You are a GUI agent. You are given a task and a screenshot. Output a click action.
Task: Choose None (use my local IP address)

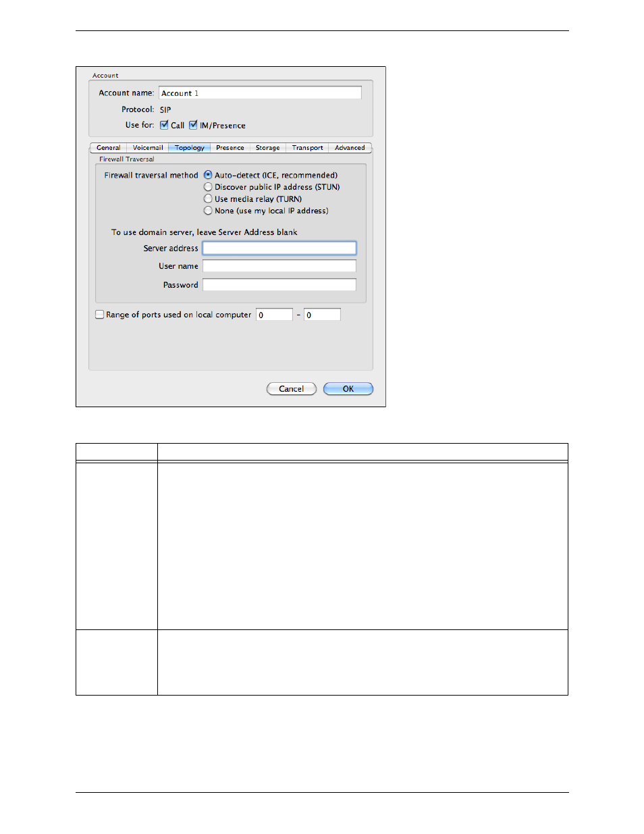208,211
